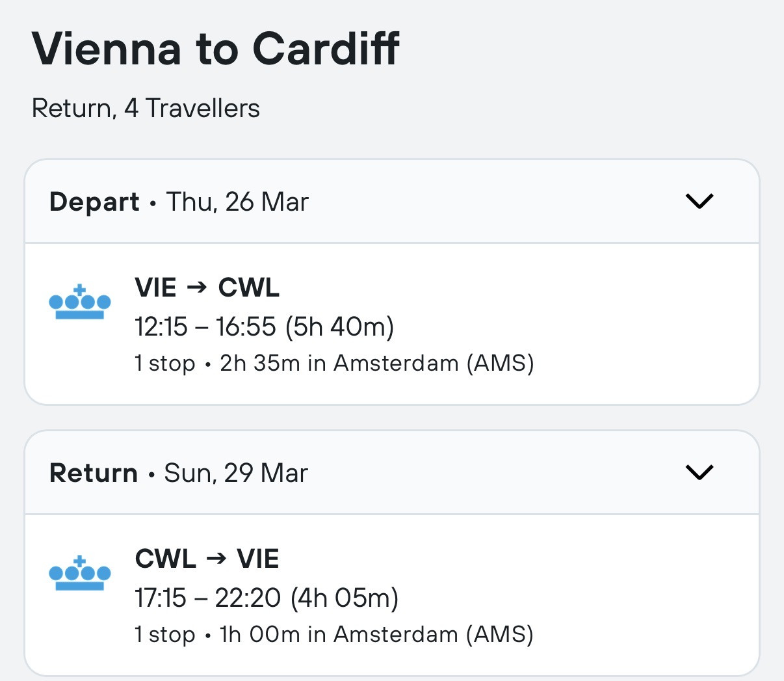Click the KLM crown logo on the return flight
This screenshot has width=784, height=681.
(80, 574)
